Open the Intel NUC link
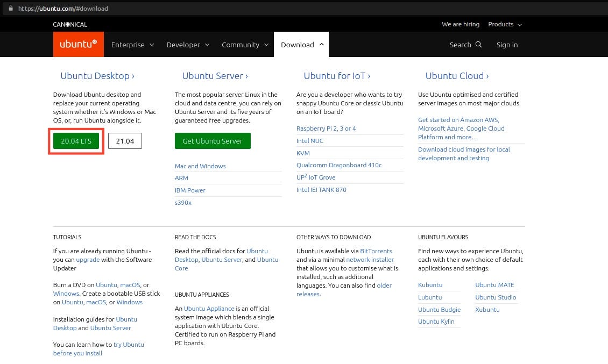This screenshot has width=608, height=364. (x=310, y=141)
